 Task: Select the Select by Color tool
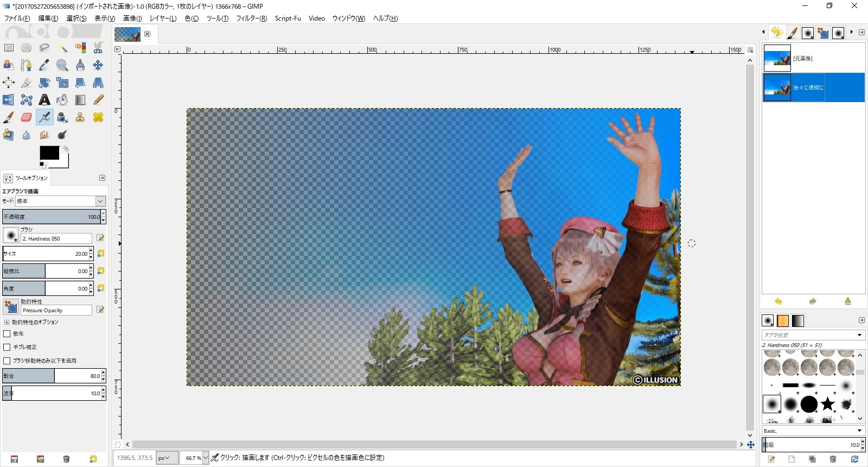tap(80, 48)
